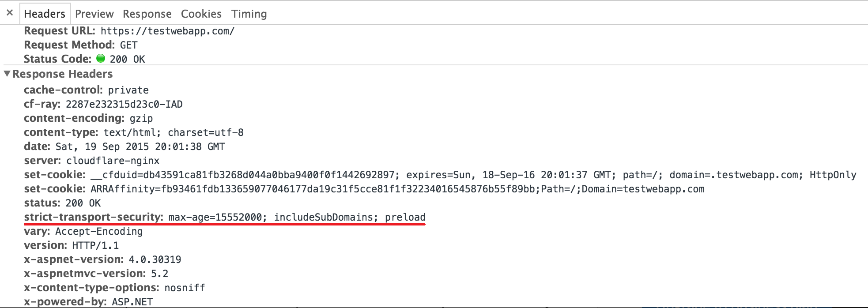Click the Request Method GET value
Viewport: 868px width, 308px height.
click(x=128, y=45)
